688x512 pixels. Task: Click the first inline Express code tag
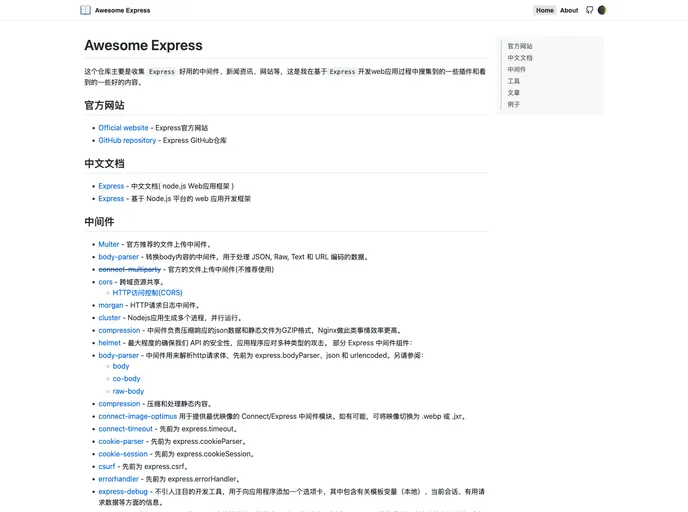tap(161, 72)
